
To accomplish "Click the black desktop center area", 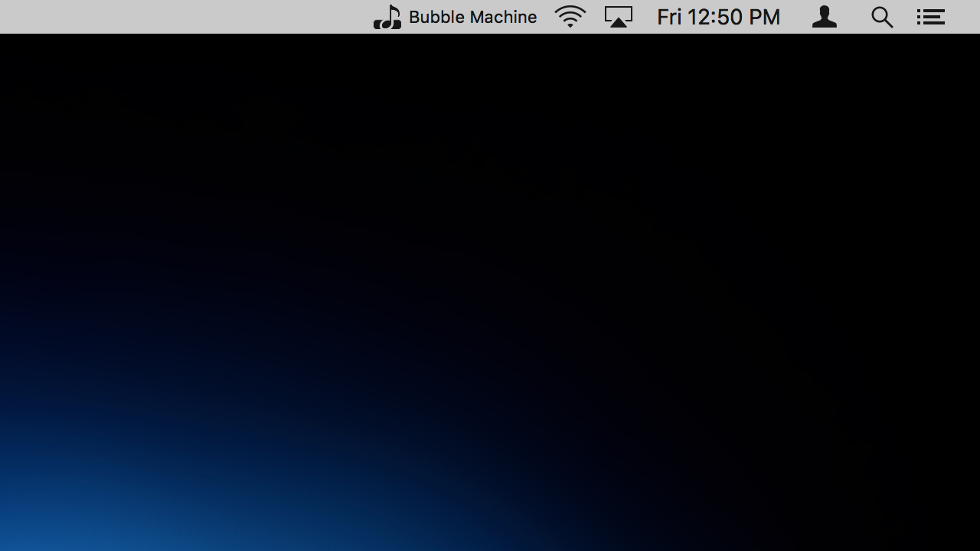I will 490,291.
